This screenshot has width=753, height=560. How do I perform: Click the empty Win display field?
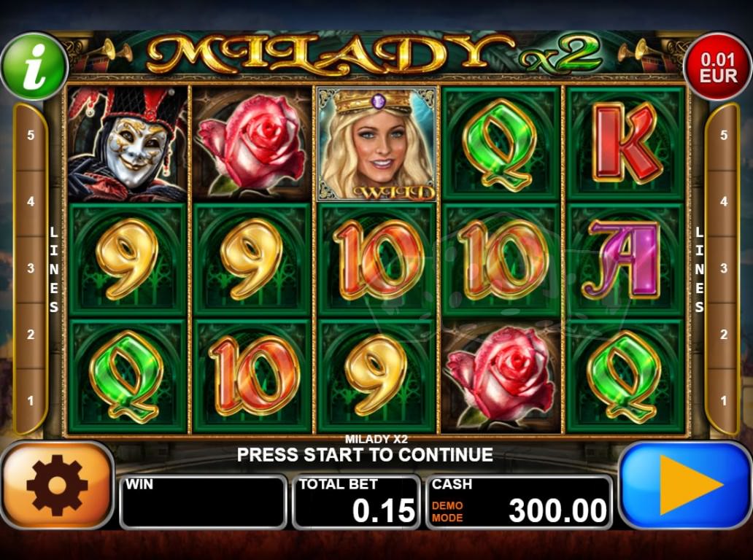click(x=203, y=502)
